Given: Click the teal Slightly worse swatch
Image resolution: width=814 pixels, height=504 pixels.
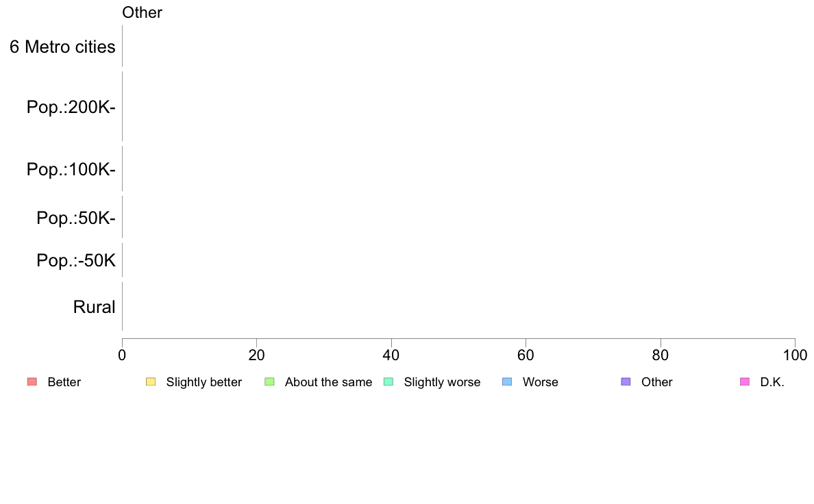Looking at the screenshot, I should coord(388,381).
